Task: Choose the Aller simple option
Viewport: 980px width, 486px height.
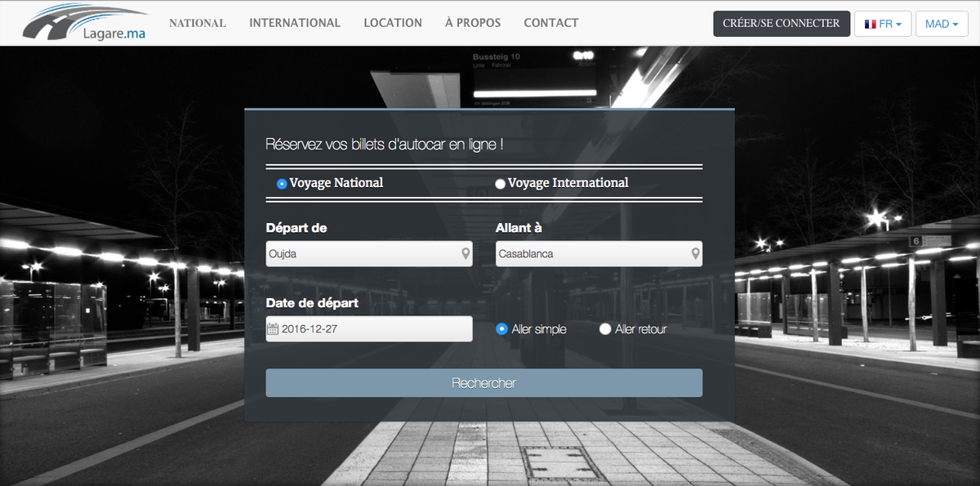Action: (x=502, y=329)
